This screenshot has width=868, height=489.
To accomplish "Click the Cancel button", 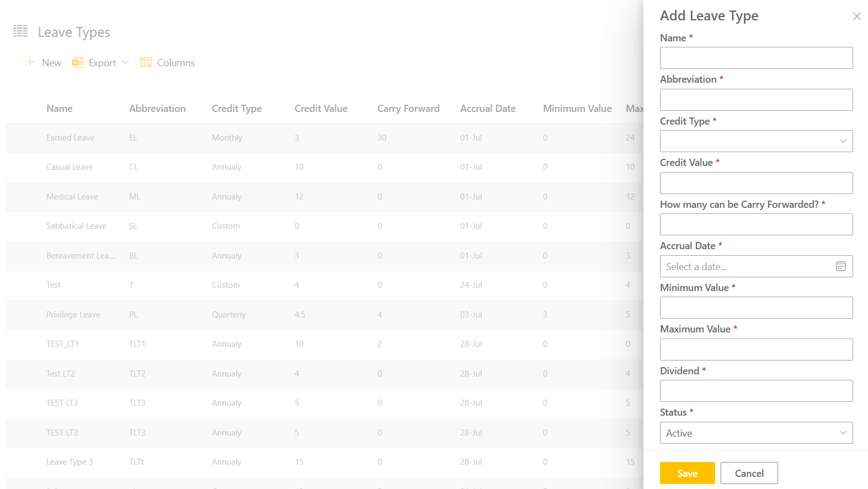I will tap(749, 473).
